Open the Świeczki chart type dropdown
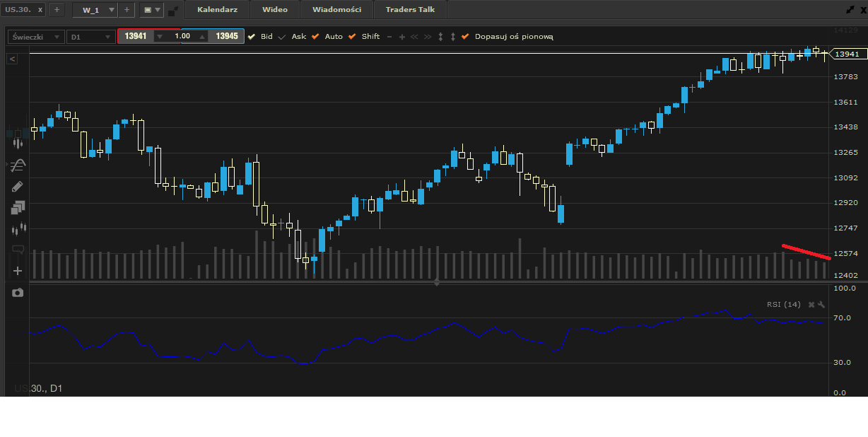The width and height of the screenshot is (868, 437). (x=34, y=36)
